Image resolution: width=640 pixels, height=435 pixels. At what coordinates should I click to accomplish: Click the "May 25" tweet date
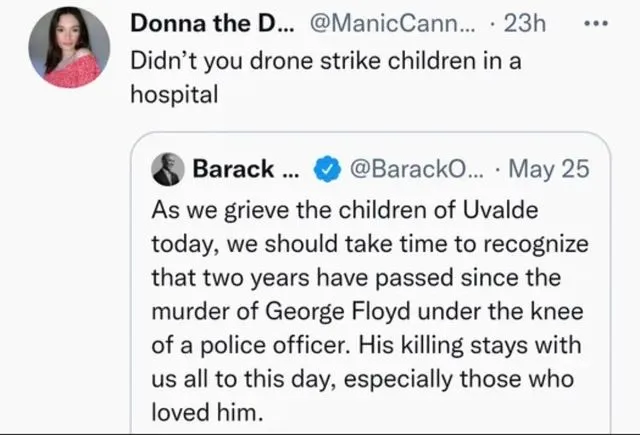pyautogui.click(x=548, y=170)
